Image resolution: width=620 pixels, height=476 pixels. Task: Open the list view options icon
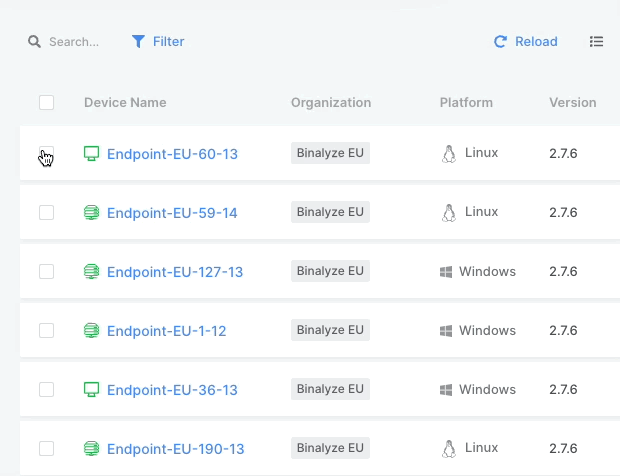pyautogui.click(x=597, y=42)
